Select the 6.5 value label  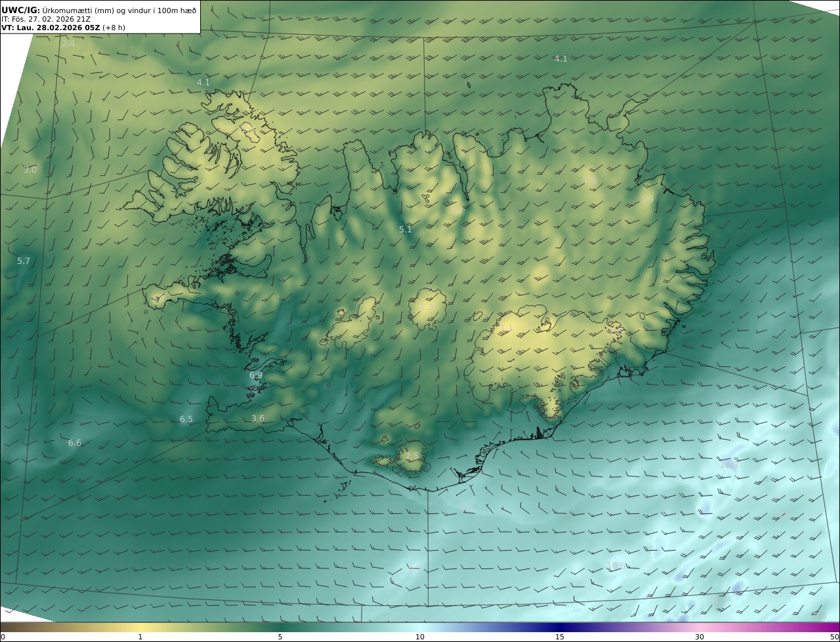tap(186, 419)
